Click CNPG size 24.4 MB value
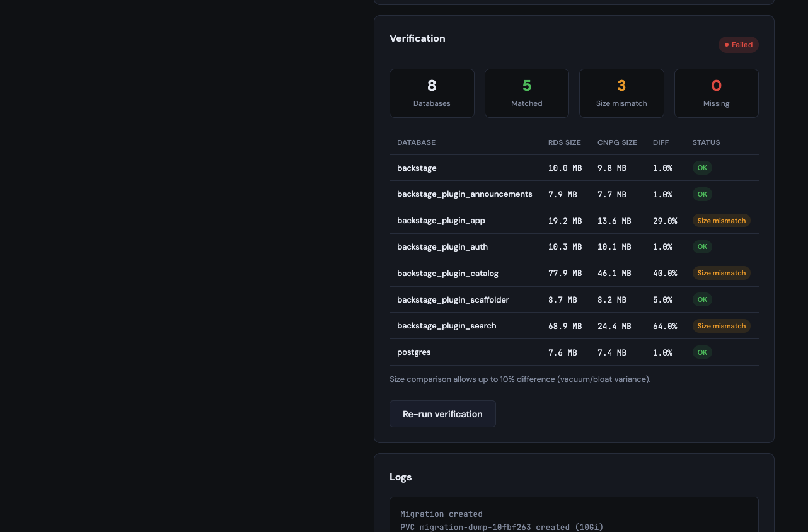The image size is (808, 532). [x=615, y=327]
